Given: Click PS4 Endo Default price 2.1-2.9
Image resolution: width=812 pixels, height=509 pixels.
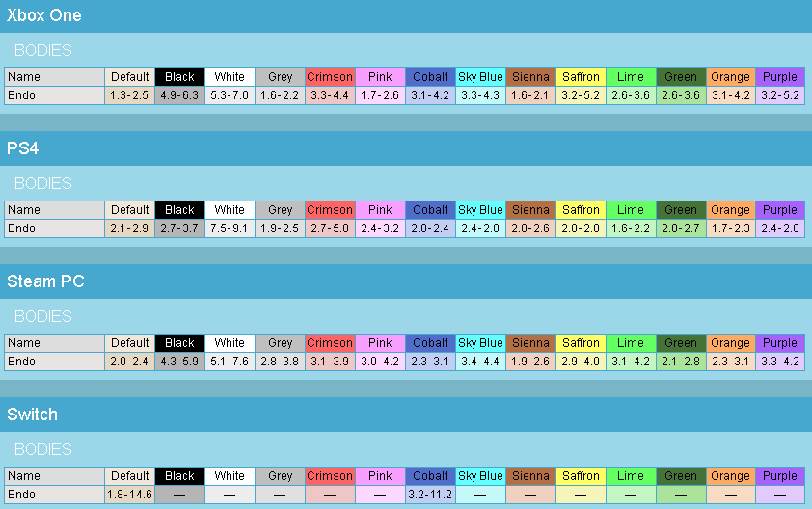Looking at the screenshot, I should pos(129,228).
